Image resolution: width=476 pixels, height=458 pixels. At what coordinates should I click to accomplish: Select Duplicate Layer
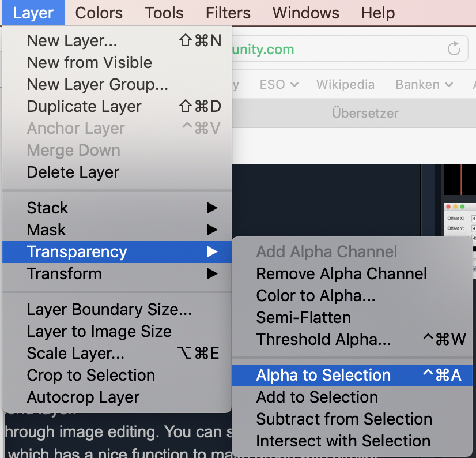84,107
